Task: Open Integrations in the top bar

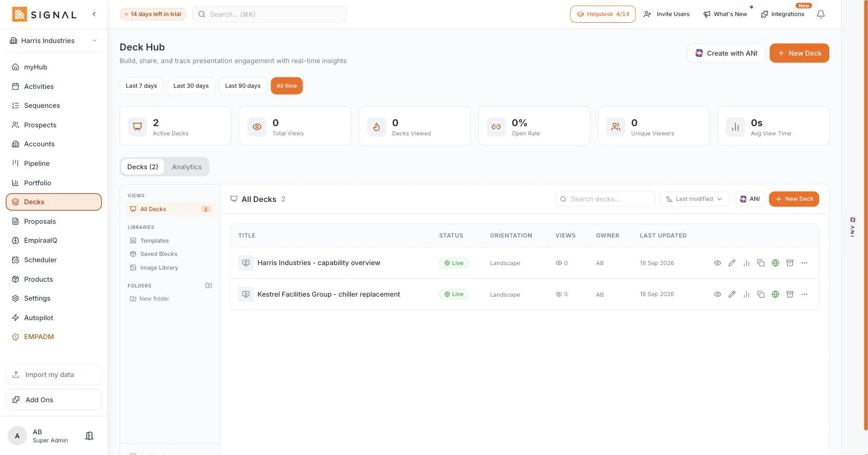Action: (x=782, y=14)
